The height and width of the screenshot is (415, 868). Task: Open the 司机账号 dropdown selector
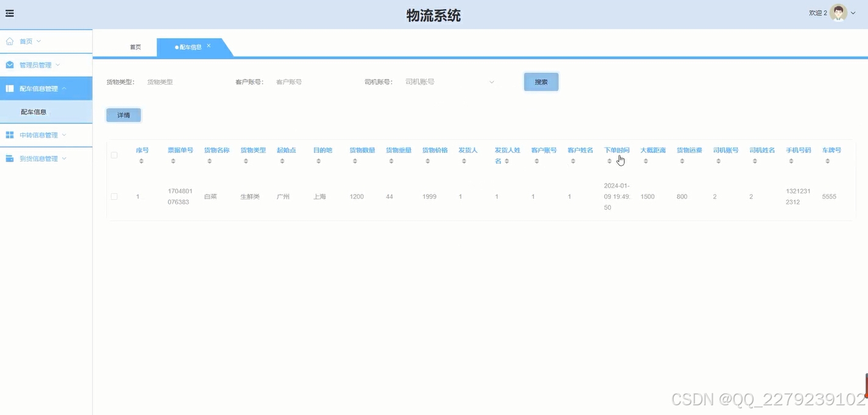click(x=451, y=81)
